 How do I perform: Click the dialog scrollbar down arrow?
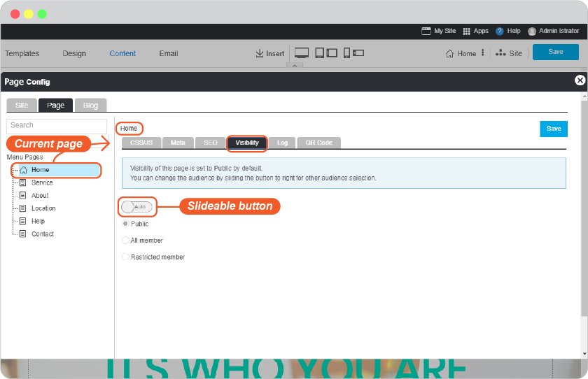tap(584, 354)
